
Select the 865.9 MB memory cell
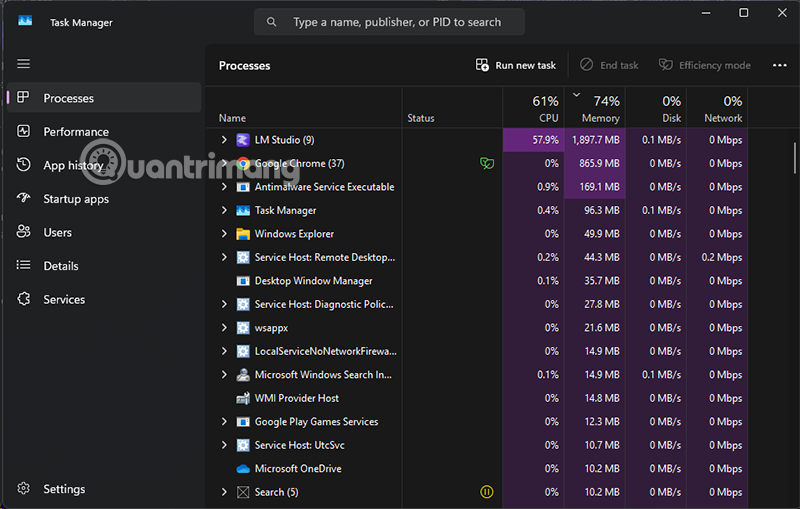(595, 163)
